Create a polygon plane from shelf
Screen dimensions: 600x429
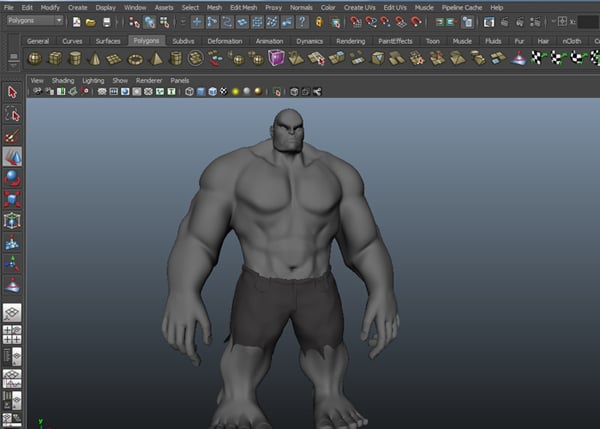click(x=114, y=59)
